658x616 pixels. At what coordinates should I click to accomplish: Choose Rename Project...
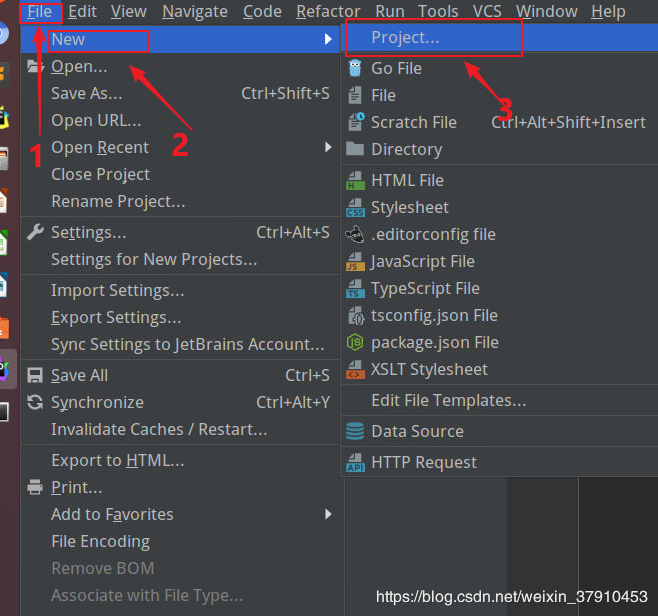180,201
